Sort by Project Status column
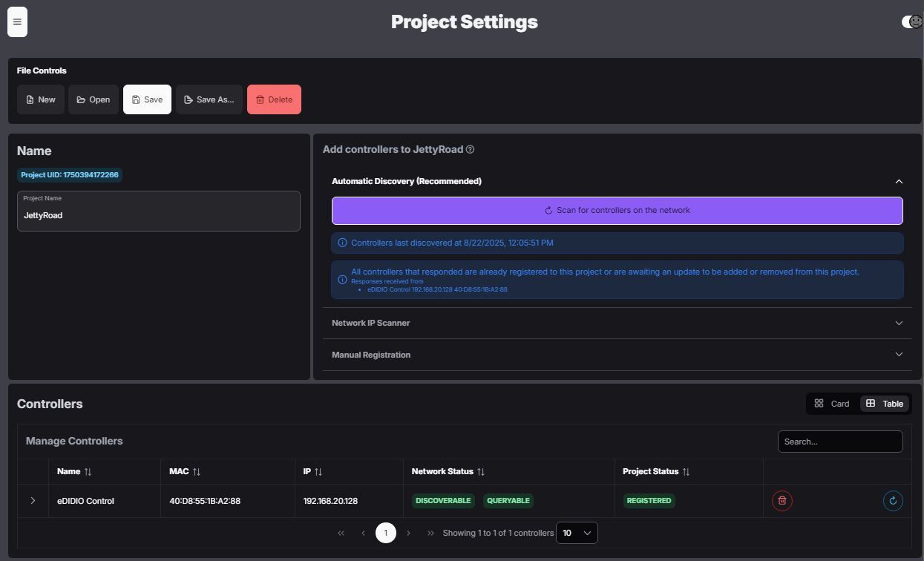The width and height of the screenshot is (924, 561). point(686,472)
